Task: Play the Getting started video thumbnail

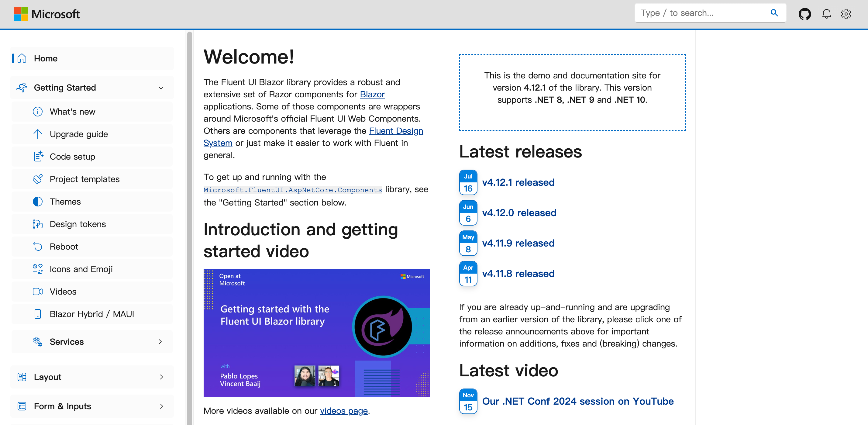Action: [316, 333]
